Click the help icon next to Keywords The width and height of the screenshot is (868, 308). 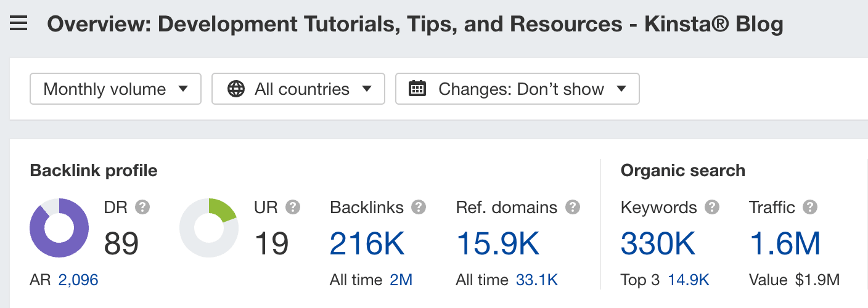[712, 207]
